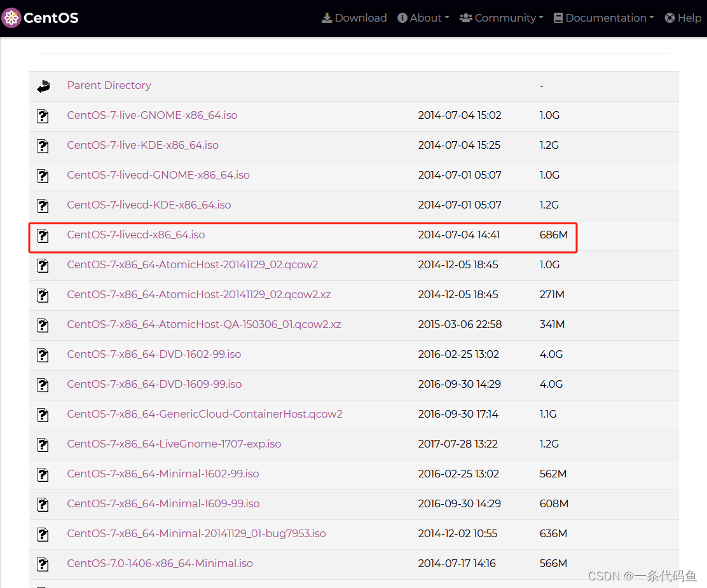Download CentOS-7-livecd-KDE-x86_64.iso

149,205
